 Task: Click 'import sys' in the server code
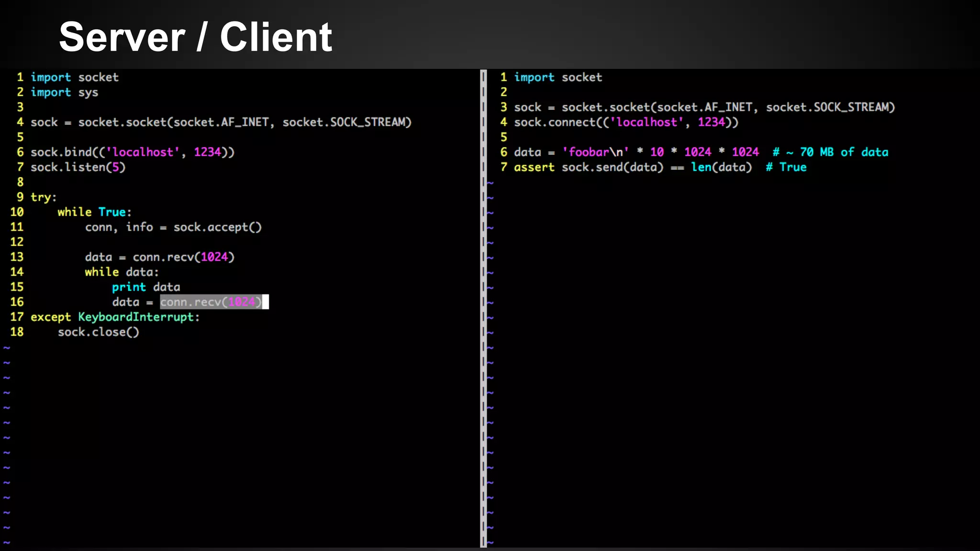(x=65, y=92)
